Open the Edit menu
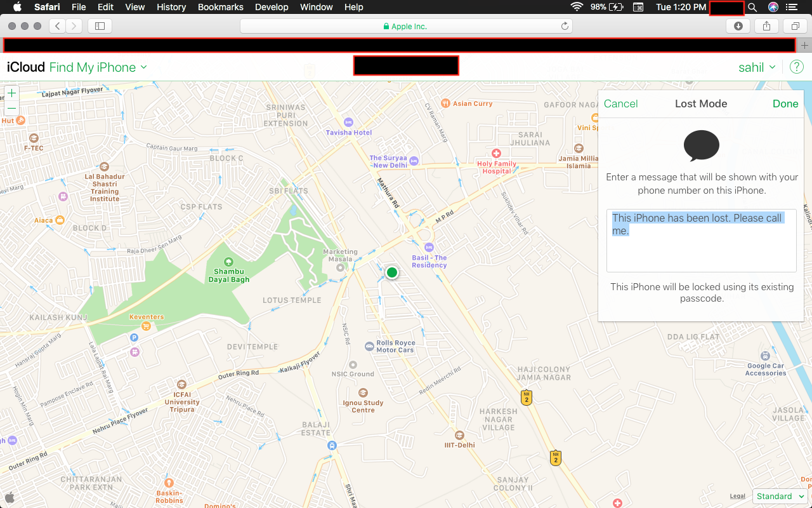The height and width of the screenshot is (508, 812). point(105,7)
